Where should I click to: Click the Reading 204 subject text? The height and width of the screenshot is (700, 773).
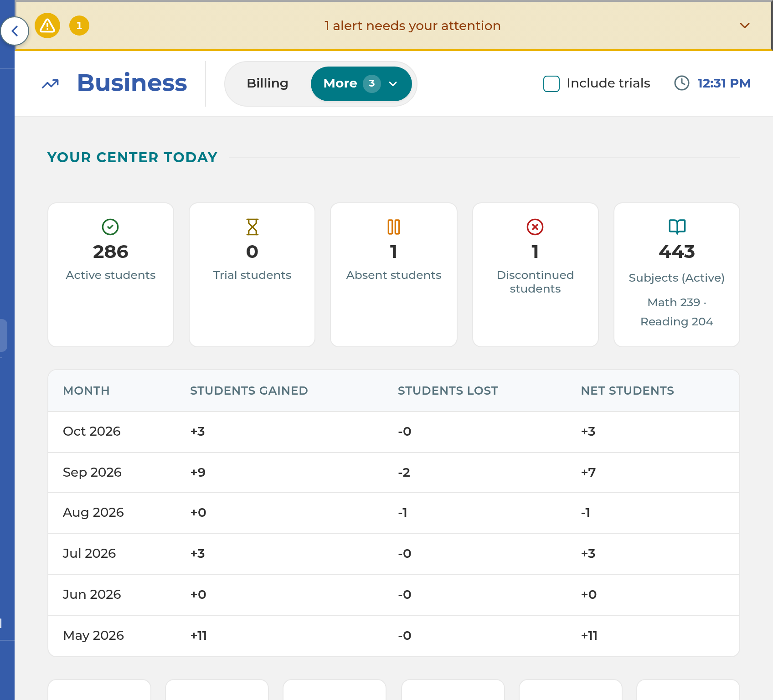click(677, 321)
